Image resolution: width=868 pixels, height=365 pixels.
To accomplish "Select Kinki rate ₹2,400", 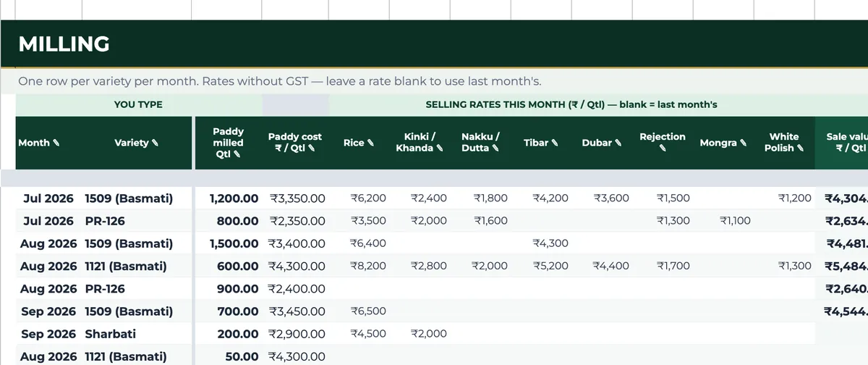I will [429, 198].
